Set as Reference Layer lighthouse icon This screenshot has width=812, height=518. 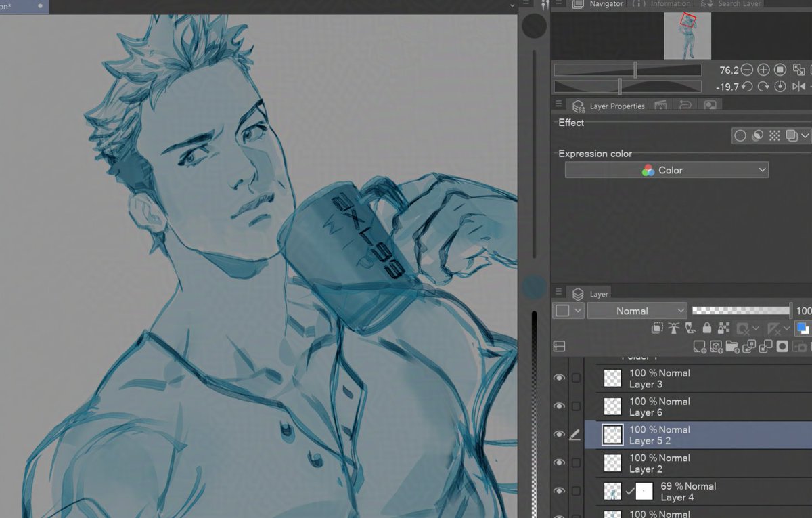[x=674, y=328]
